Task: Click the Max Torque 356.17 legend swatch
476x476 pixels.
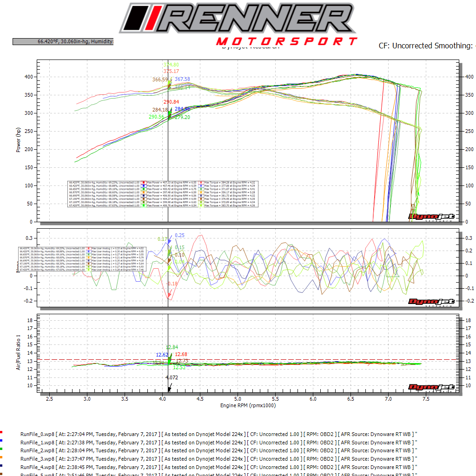Action: 201,192
